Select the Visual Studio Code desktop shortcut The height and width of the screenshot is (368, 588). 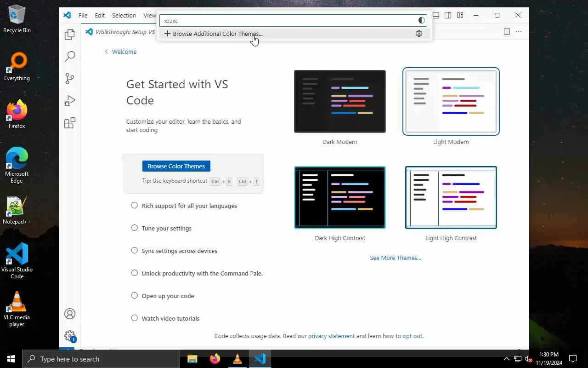(x=17, y=261)
